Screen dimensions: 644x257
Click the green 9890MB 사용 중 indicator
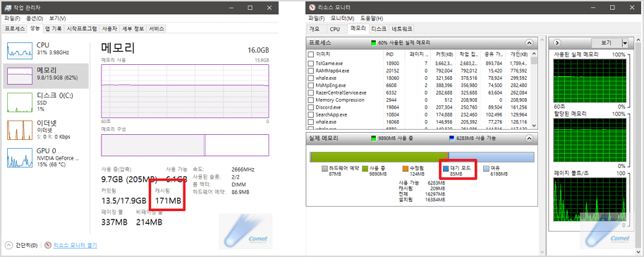tap(373, 138)
